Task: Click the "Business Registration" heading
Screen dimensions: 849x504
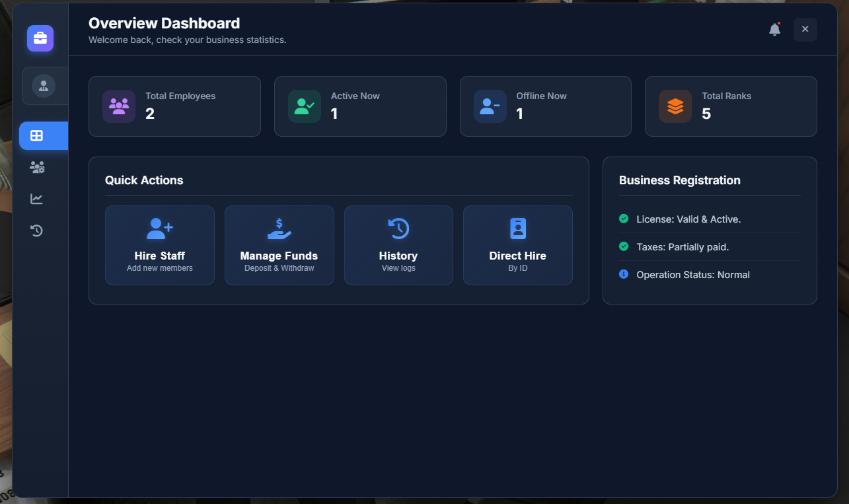Action: (680, 180)
